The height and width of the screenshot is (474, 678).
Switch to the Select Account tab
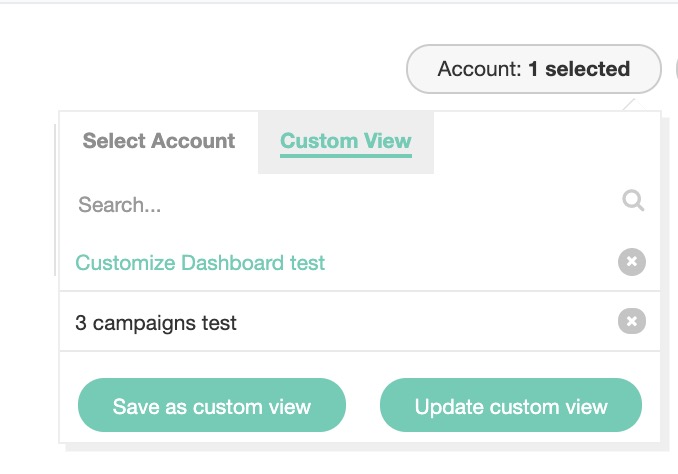[159, 141]
